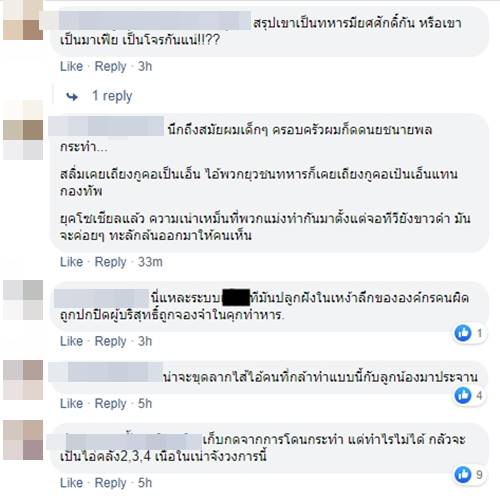Image resolution: width=500 pixels, height=500 pixels.
Task: Reply to the first comment posted 3h ago
Action: pyautogui.click(x=110, y=66)
